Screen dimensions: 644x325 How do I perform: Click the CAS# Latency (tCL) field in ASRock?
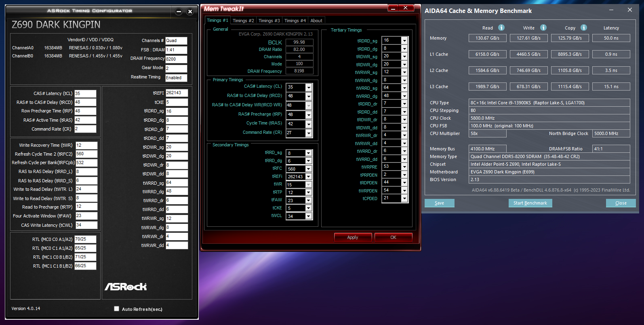pyautogui.click(x=85, y=93)
